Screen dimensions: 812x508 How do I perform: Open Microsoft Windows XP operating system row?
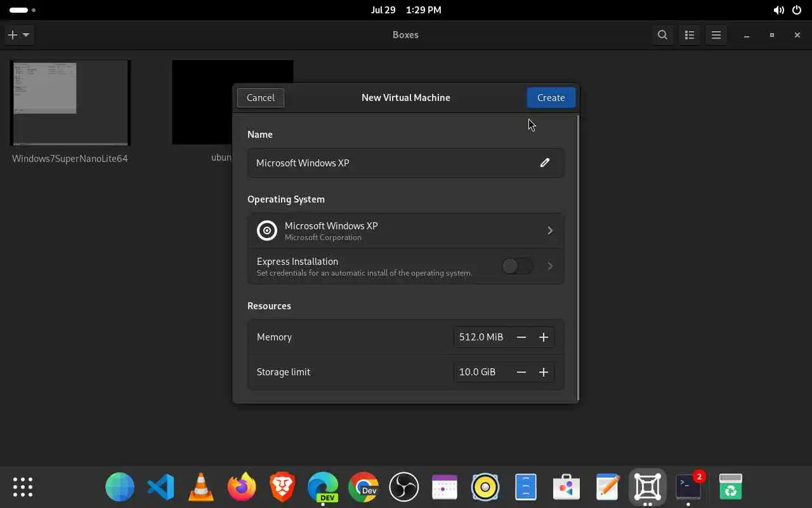coord(406,231)
